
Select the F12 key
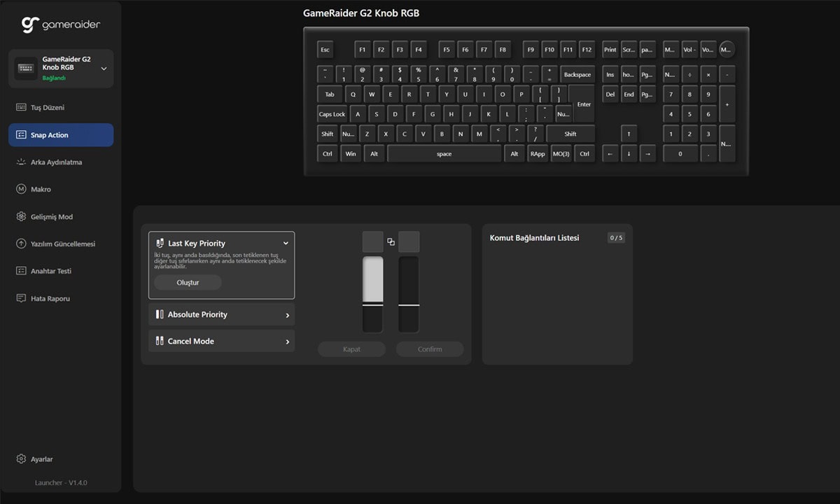587,50
